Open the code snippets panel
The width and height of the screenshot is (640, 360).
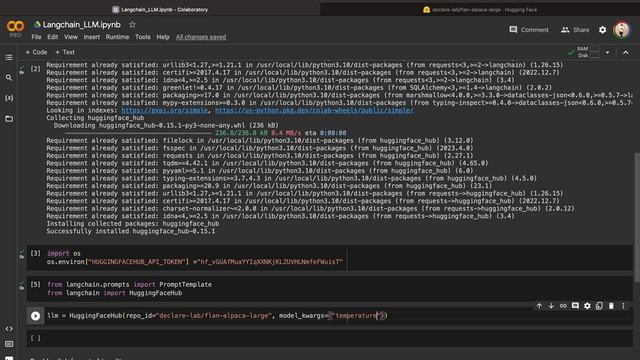[x=9, y=329]
